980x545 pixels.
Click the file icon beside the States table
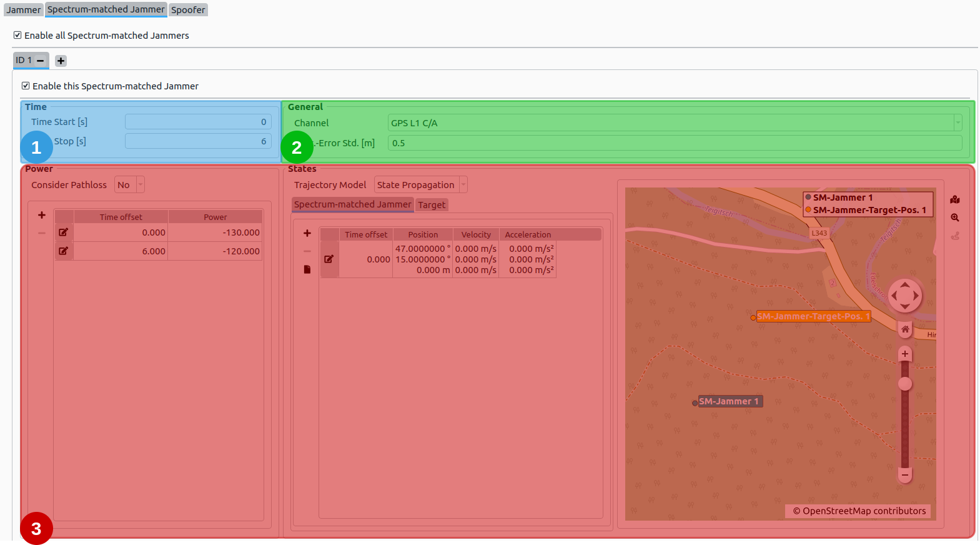click(307, 269)
